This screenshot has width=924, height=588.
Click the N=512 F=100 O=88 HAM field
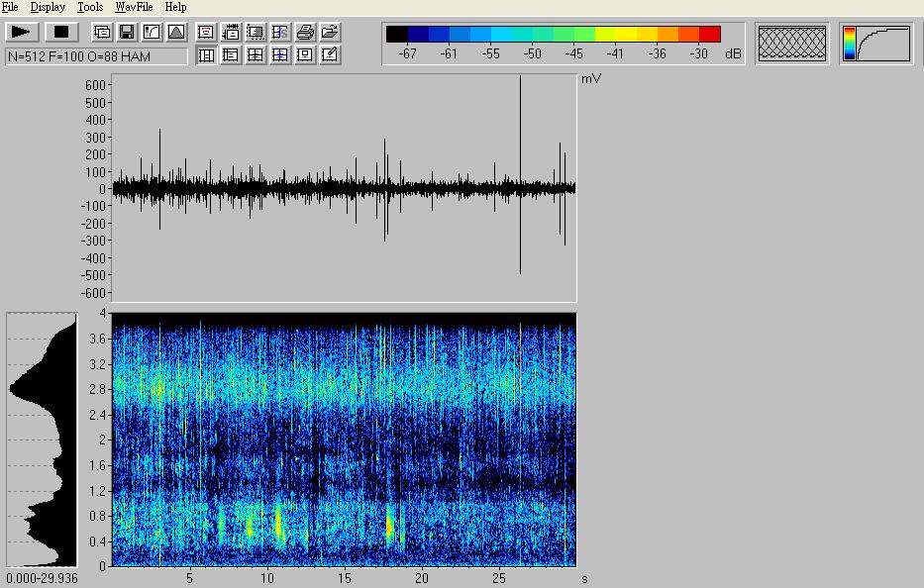click(x=96, y=56)
